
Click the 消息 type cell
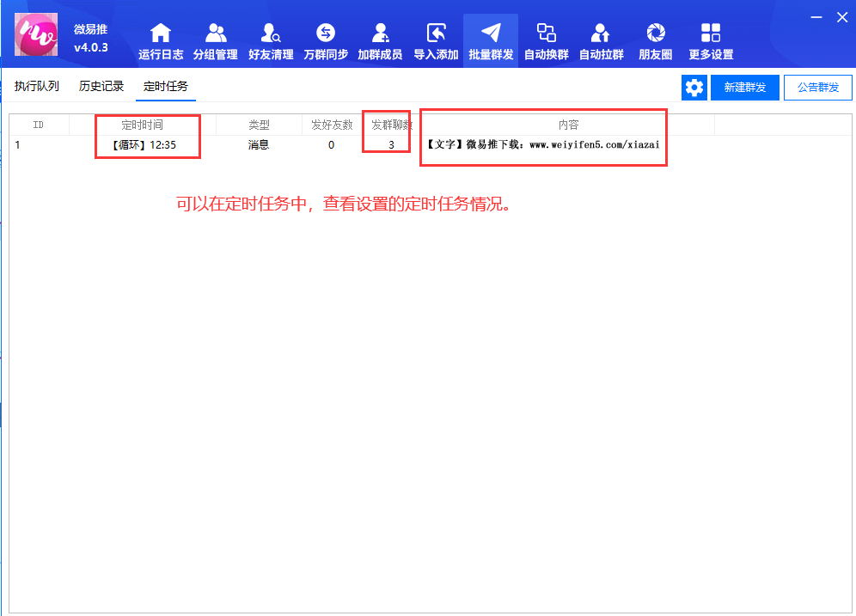point(258,145)
